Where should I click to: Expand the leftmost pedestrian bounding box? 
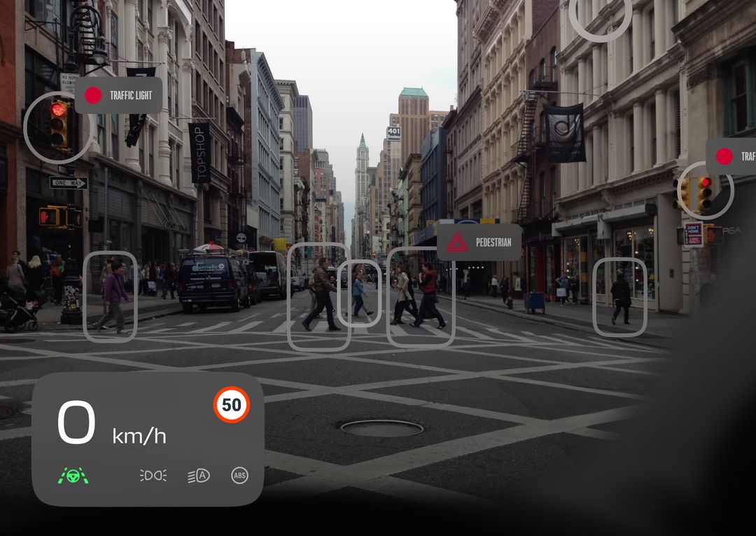pos(110,298)
